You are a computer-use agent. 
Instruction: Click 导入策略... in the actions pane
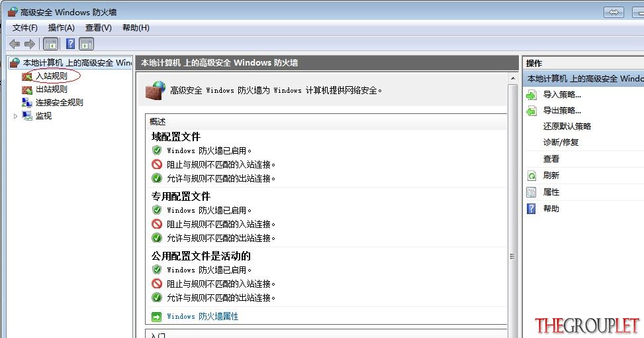click(x=562, y=95)
